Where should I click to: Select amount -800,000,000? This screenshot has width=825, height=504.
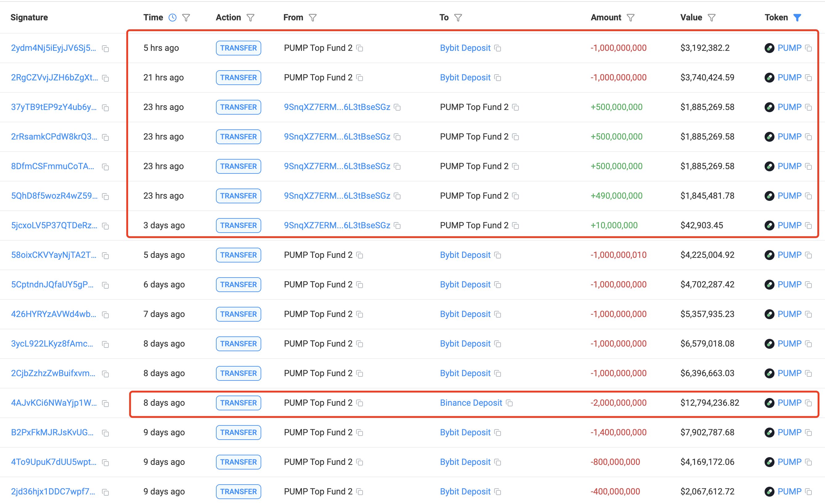[x=615, y=461]
